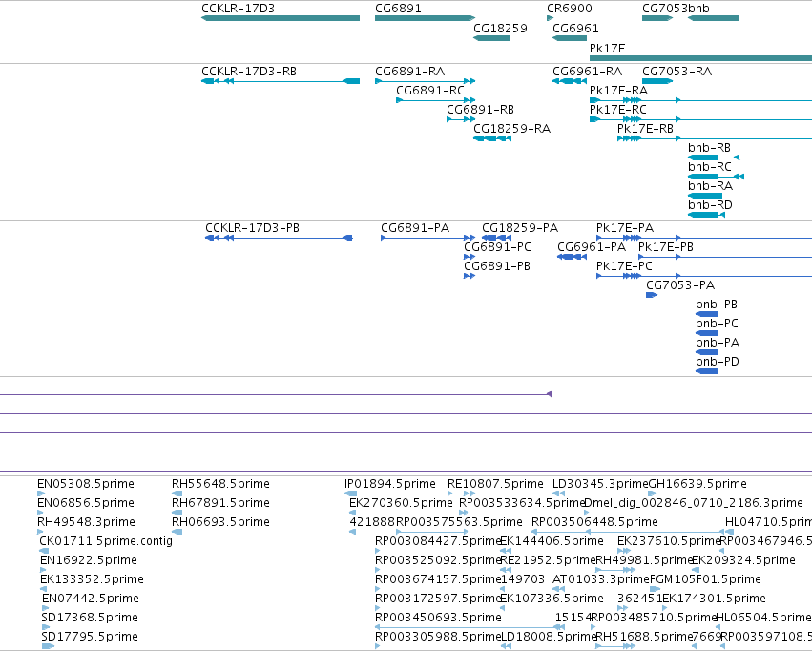Select EST FGM105F01.5prime
This screenshot has height=651, width=812.
(x=656, y=589)
